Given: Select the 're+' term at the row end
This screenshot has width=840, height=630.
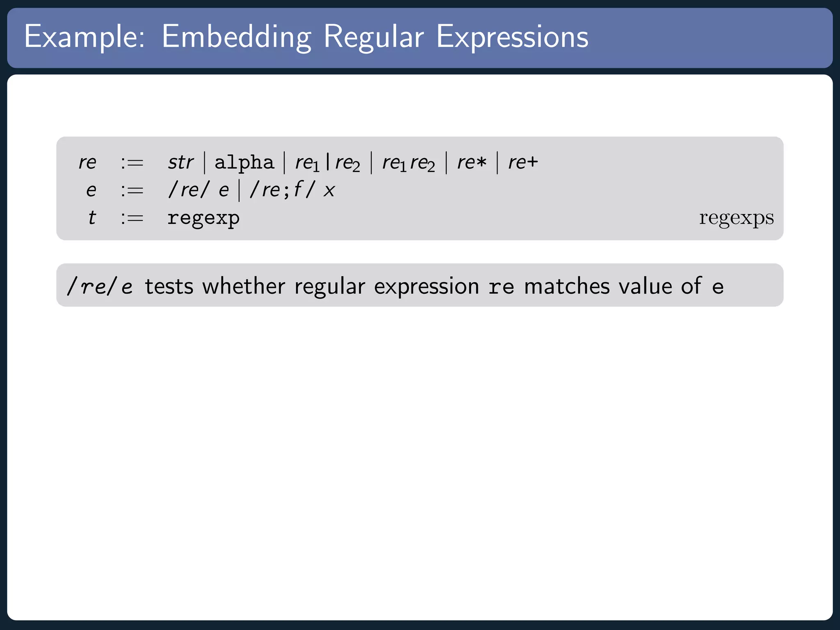Looking at the screenshot, I should coord(523,163).
